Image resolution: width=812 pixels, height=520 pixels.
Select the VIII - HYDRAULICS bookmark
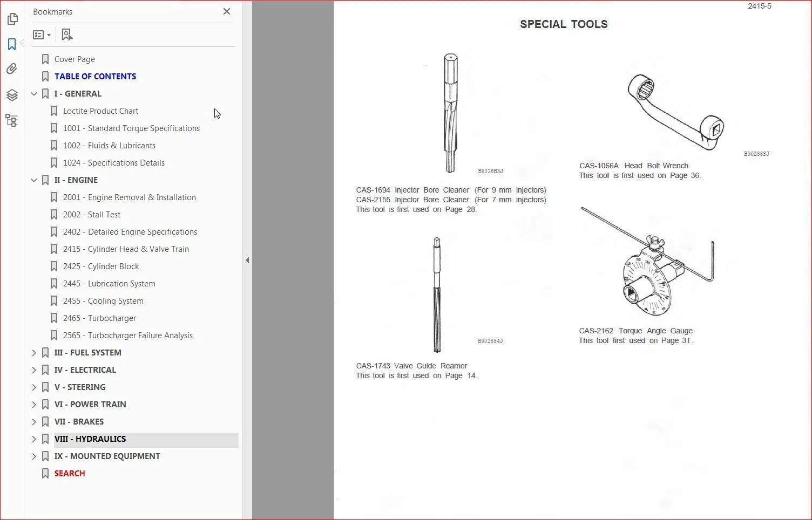[90, 439]
